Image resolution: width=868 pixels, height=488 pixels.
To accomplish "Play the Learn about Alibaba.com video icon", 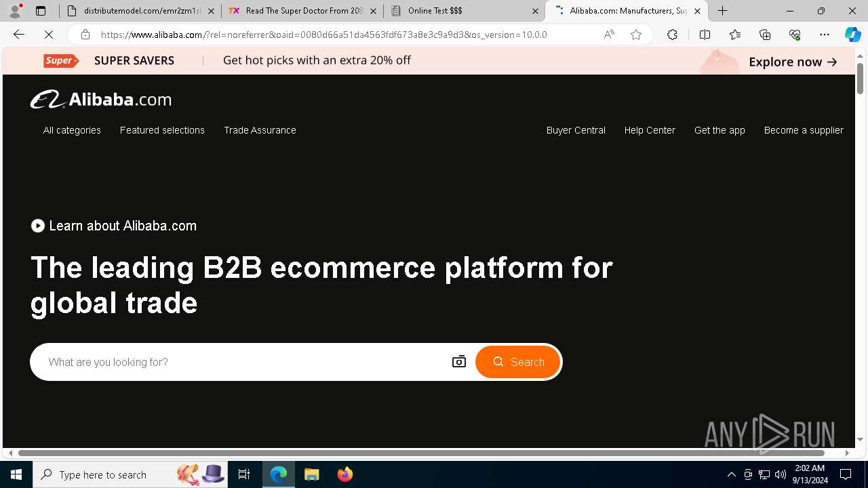I will (x=38, y=226).
